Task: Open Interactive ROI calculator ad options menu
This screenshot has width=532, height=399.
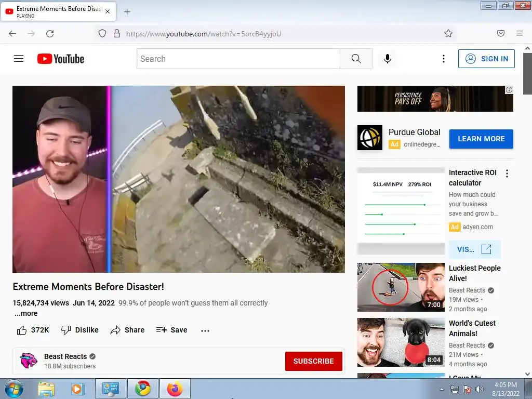Action: (x=507, y=174)
